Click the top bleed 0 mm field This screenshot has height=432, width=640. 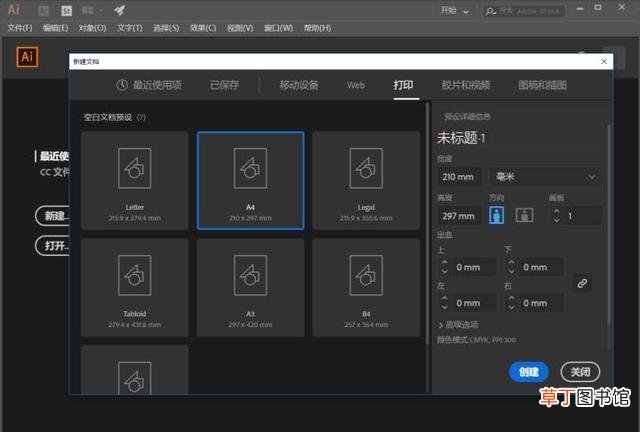[473, 267]
